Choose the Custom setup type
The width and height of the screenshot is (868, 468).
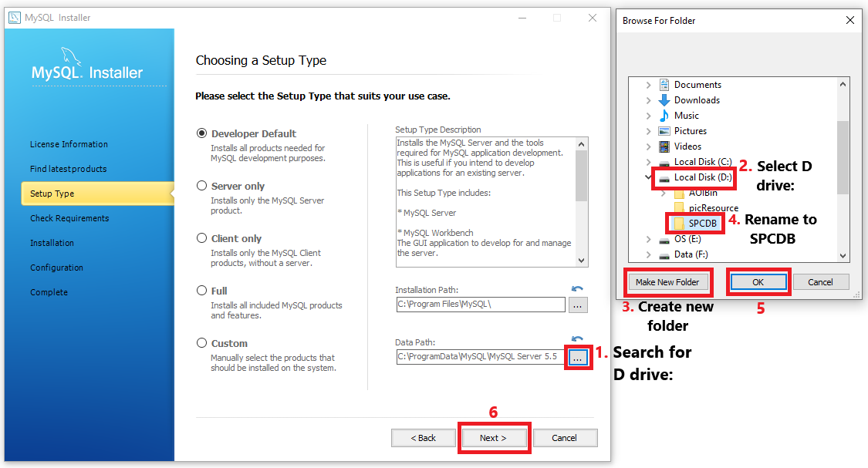[201, 343]
